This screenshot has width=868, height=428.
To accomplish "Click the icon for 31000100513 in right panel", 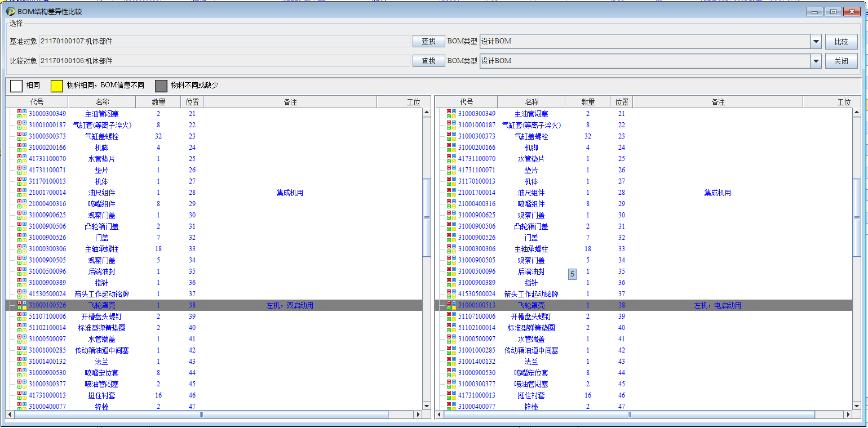I will pyautogui.click(x=451, y=305).
